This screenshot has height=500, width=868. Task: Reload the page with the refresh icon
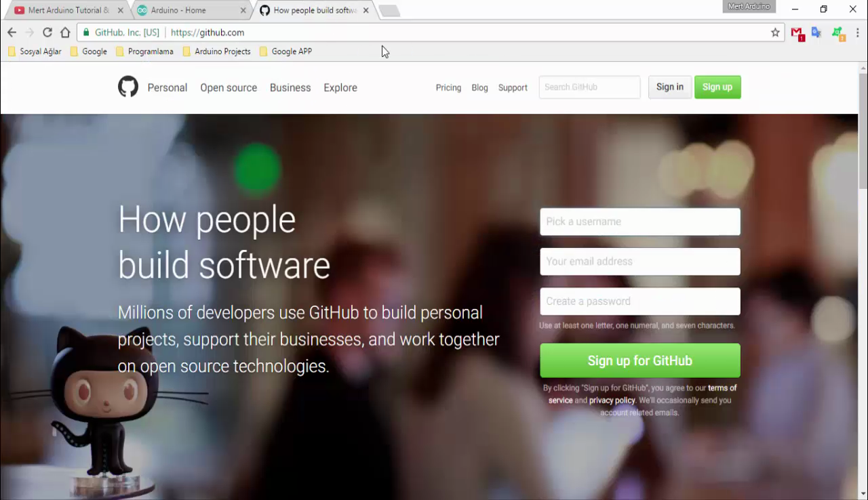click(47, 33)
